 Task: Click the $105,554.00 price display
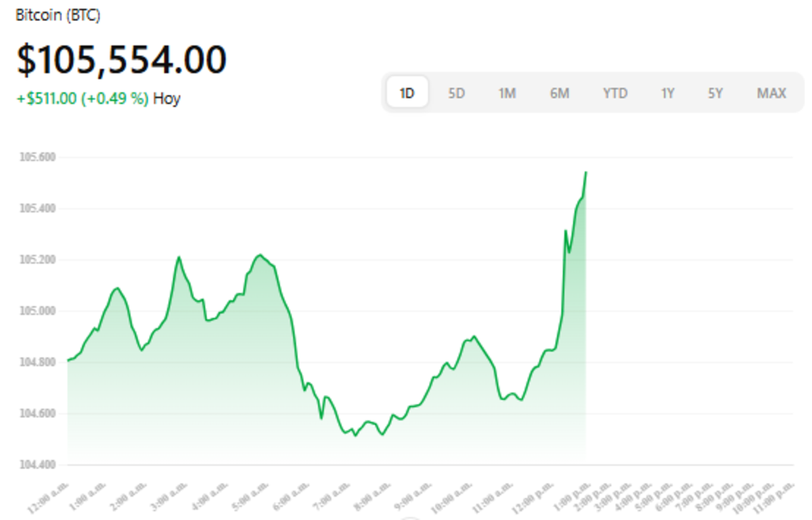click(120, 59)
